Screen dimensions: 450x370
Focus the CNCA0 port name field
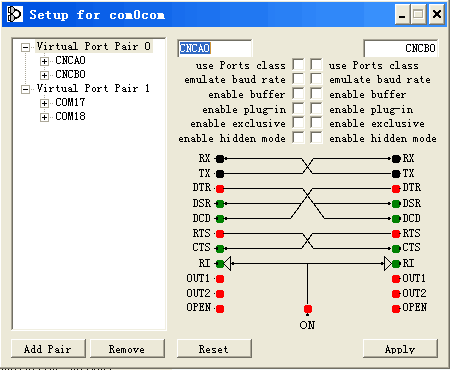[215, 48]
